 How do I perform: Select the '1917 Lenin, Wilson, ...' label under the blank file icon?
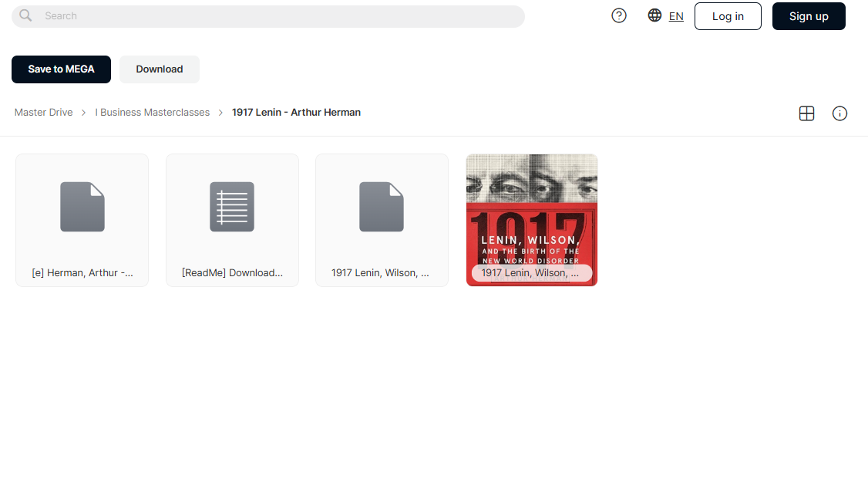pyautogui.click(x=380, y=272)
